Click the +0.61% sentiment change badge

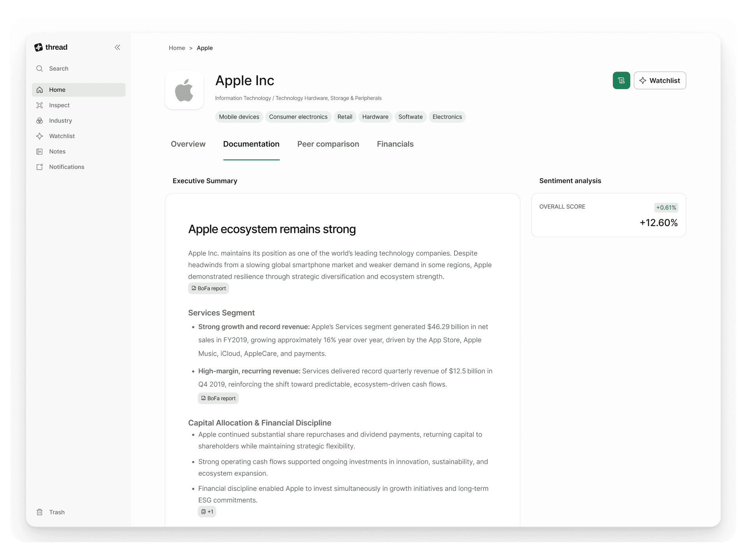point(666,208)
